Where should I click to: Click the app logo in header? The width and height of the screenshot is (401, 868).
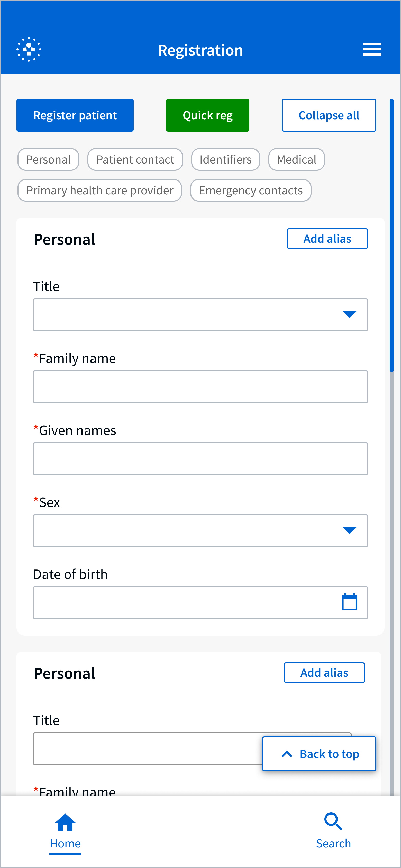[29, 50]
